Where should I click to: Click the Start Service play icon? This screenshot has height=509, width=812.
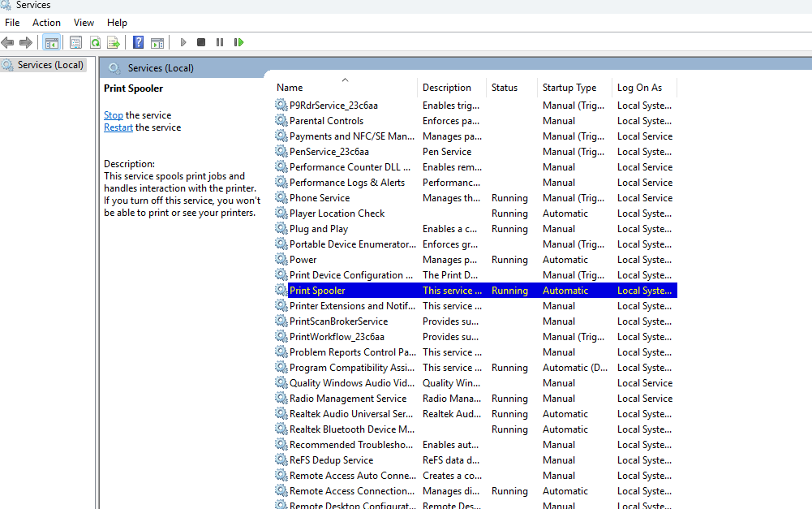click(183, 42)
